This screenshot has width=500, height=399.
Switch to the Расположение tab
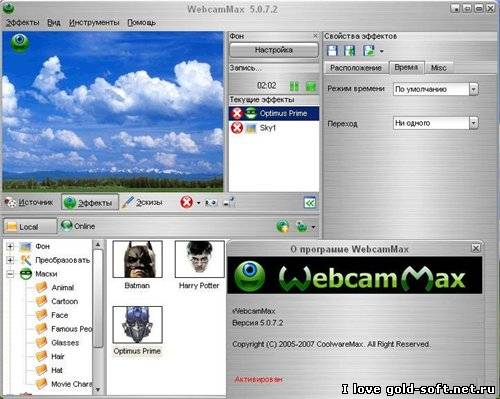356,68
